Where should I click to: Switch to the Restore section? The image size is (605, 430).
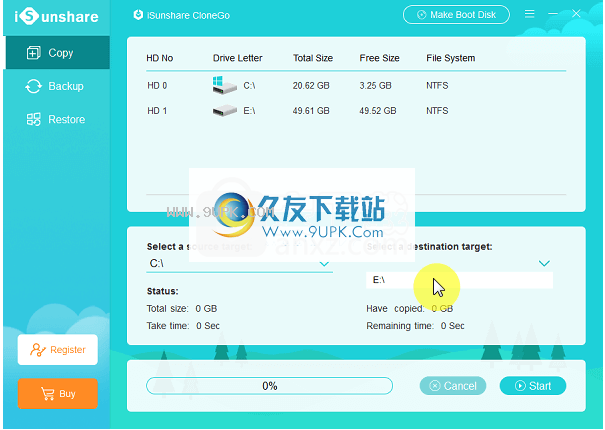tap(57, 119)
